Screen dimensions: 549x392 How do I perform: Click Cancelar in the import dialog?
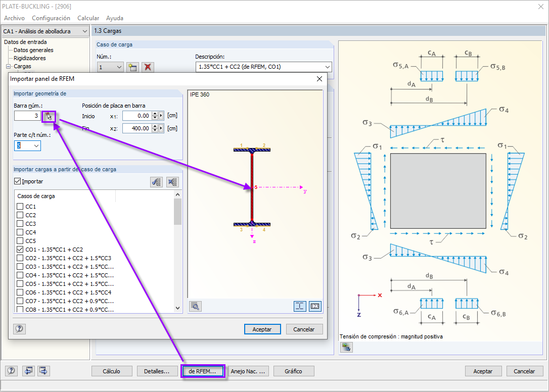coord(304,329)
